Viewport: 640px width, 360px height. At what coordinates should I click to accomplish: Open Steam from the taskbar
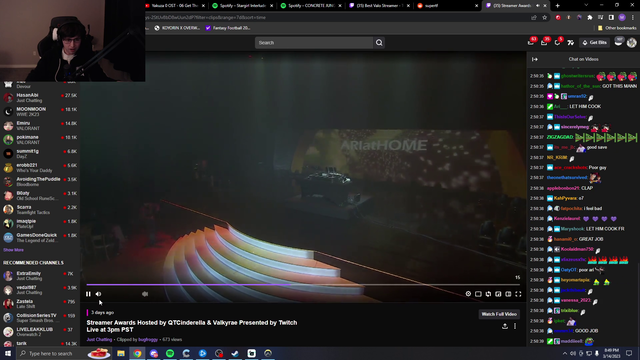235,353
